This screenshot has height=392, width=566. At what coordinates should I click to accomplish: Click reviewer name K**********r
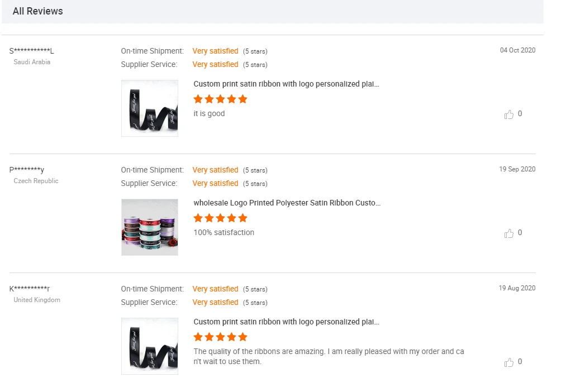pyautogui.click(x=30, y=289)
